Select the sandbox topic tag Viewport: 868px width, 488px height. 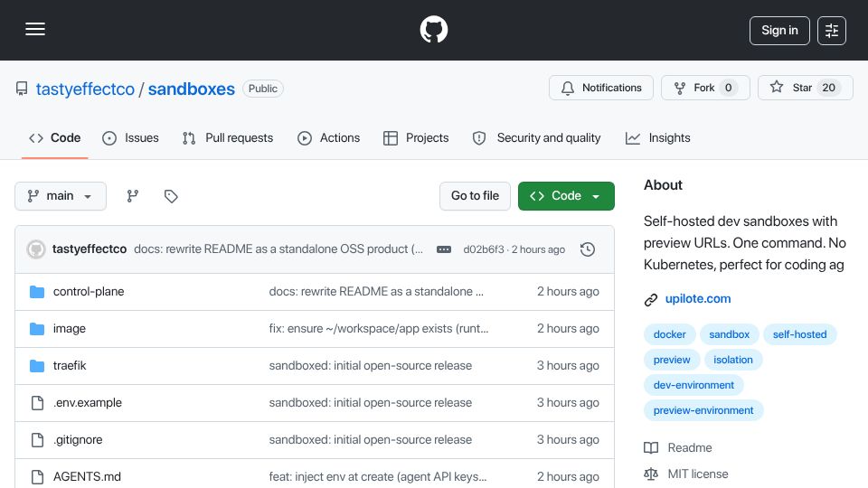click(x=729, y=334)
